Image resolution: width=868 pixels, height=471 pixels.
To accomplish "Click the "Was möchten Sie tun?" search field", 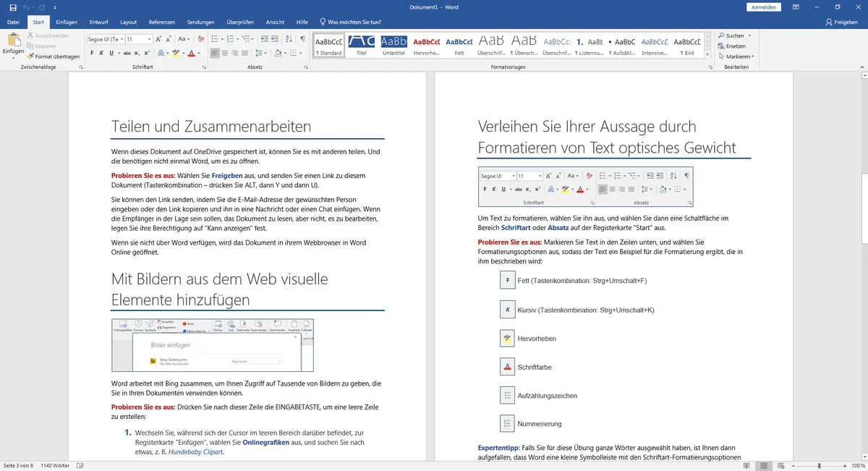I will tap(350, 22).
